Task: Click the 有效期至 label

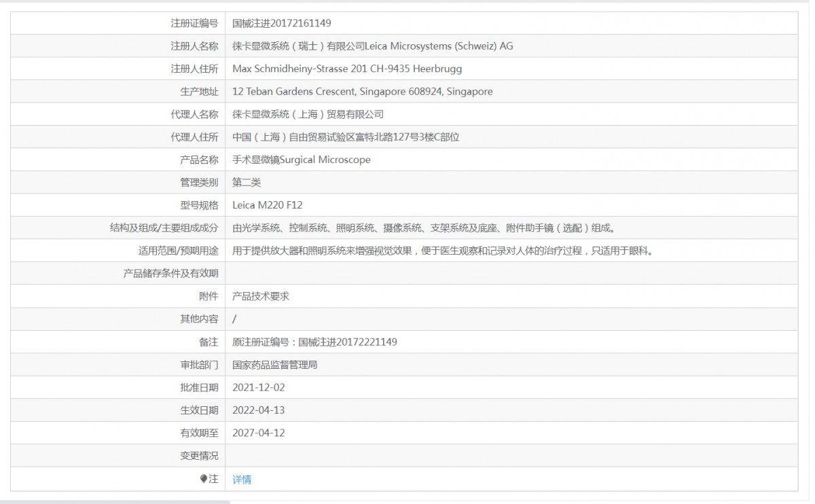Action: tap(199, 433)
